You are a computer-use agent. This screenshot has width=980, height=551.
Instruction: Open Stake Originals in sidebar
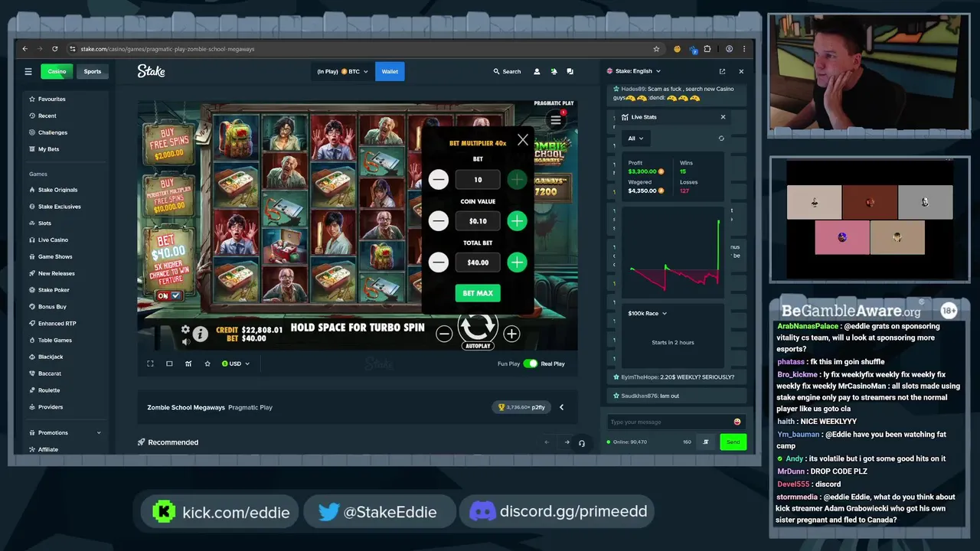tap(58, 190)
